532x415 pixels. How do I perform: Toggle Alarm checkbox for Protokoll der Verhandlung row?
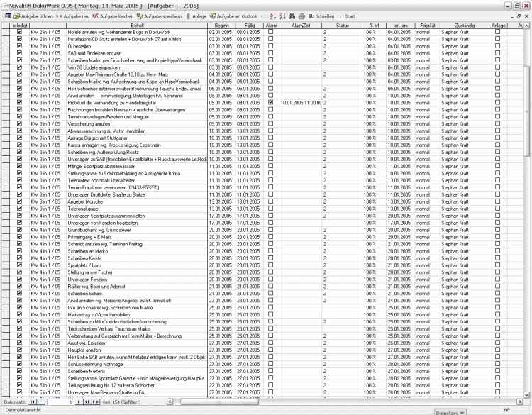pos(270,102)
